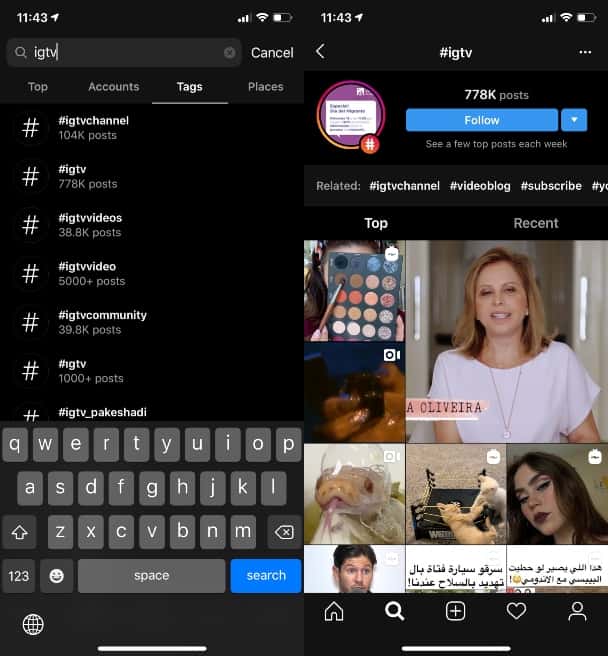
Task: Tap the hash icon beside #igtvcommunity
Action: click(x=31, y=323)
